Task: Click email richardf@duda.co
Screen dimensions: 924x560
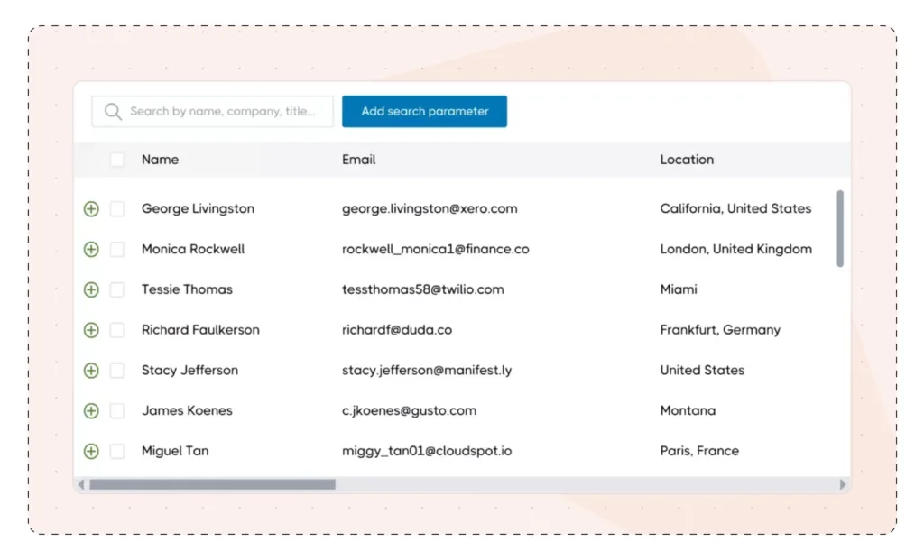Action: [397, 330]
